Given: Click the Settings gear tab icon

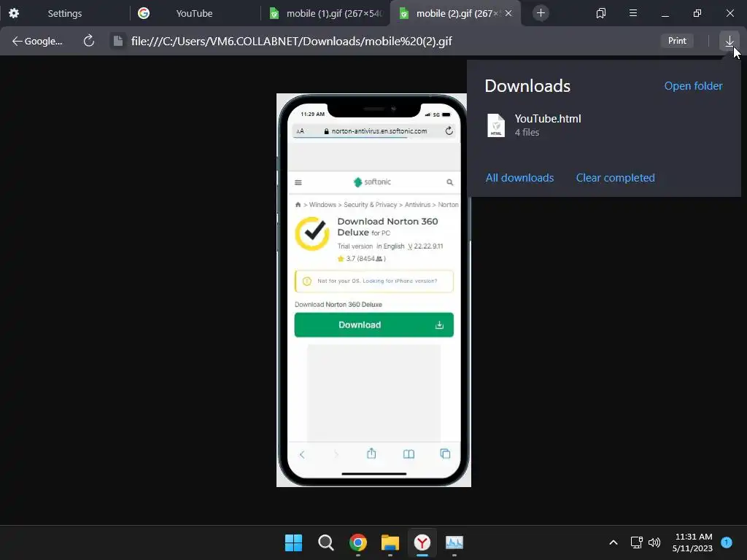Looking at the screenshot, I should 14,13.
